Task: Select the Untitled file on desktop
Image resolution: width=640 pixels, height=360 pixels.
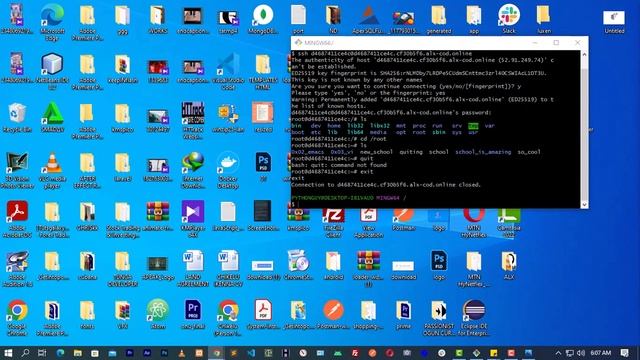Action: tap(614, 21)
